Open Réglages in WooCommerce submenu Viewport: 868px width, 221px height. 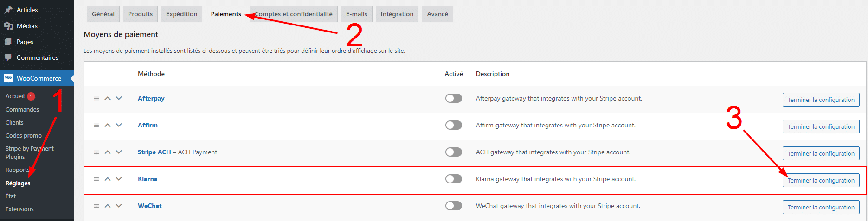18,183
